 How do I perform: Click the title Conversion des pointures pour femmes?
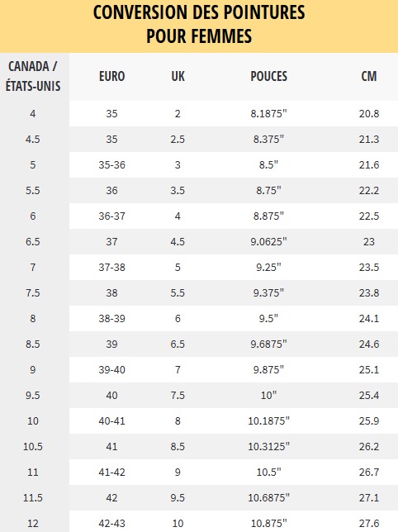199,24
